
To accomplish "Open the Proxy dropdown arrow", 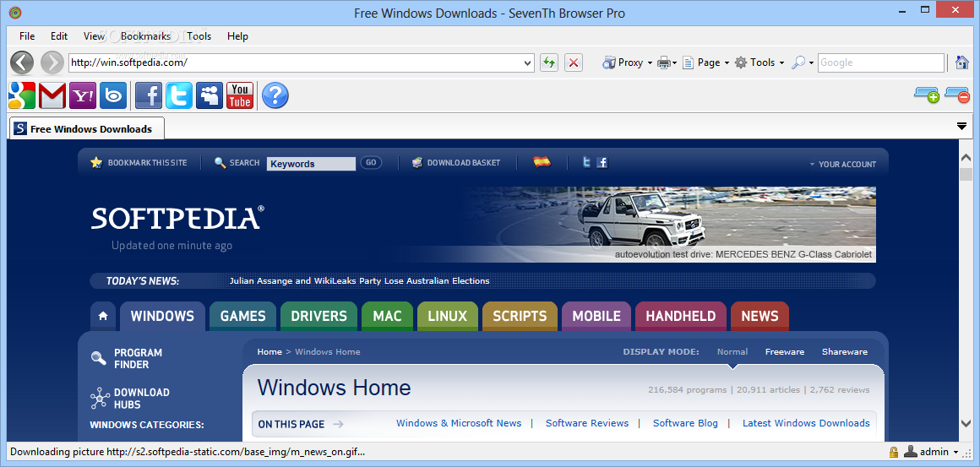I will point(650,63).
